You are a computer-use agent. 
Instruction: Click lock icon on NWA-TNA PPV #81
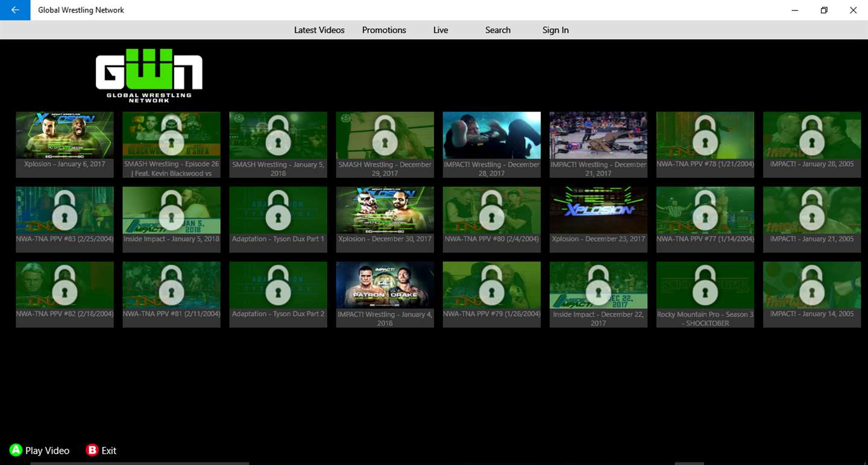click(x=171, y=284)
